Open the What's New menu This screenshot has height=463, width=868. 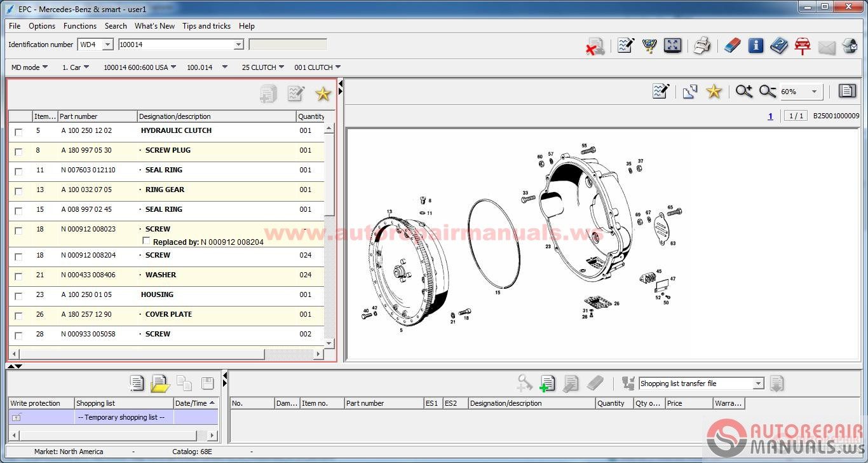(x=154, y=26)
